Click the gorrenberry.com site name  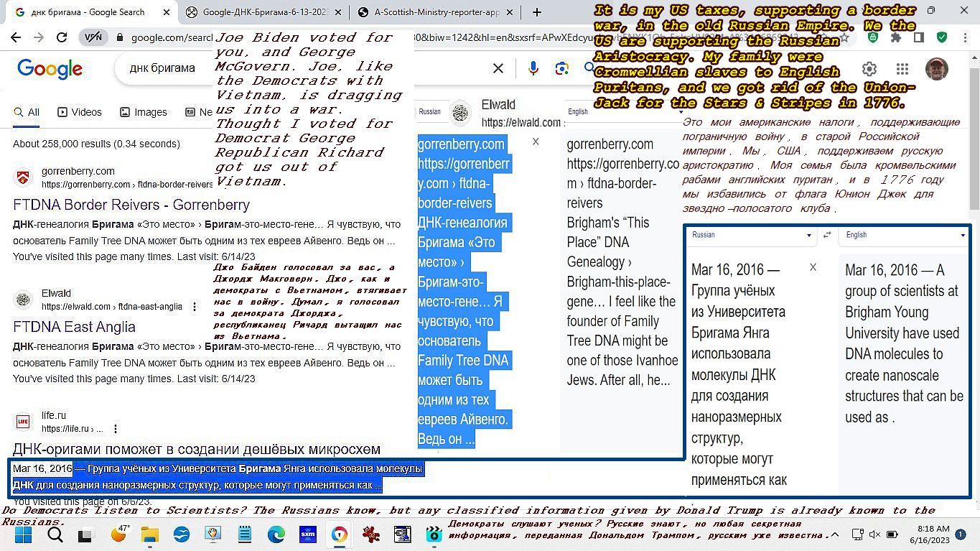[x=78, y=171]
